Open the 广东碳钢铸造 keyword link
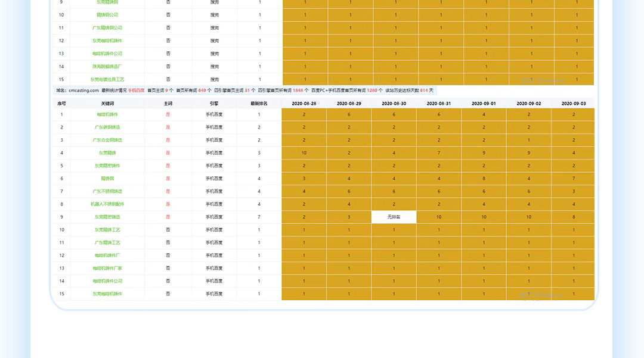644x358 pixels. click(107, 127)
